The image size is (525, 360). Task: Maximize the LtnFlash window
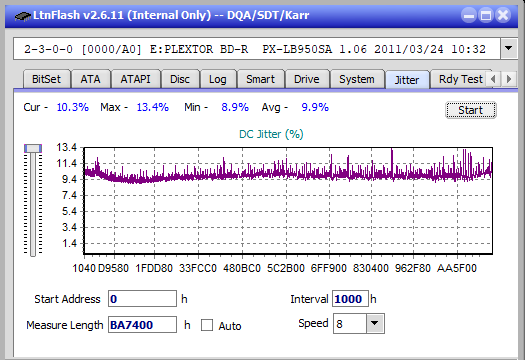tap(486, 15)
